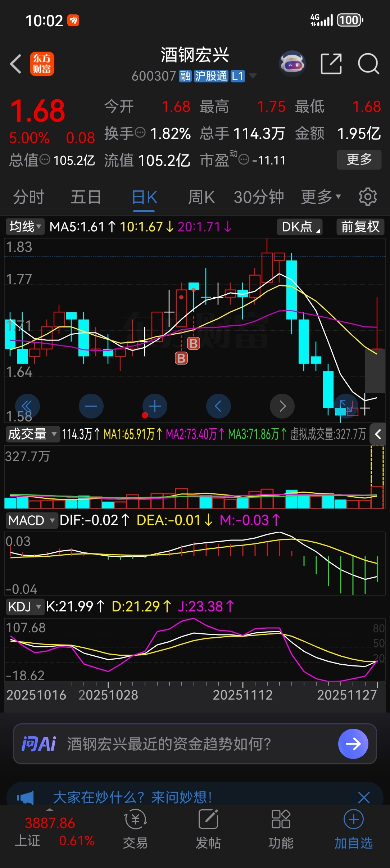Switch to 周K tab
Image resolution: width=390 pixels, height=868 pixels.
pyautogui.click(x=201, y=197)
